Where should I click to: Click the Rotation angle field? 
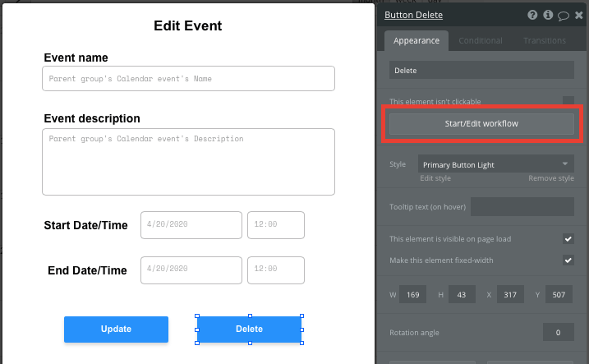tap(559, 332)
